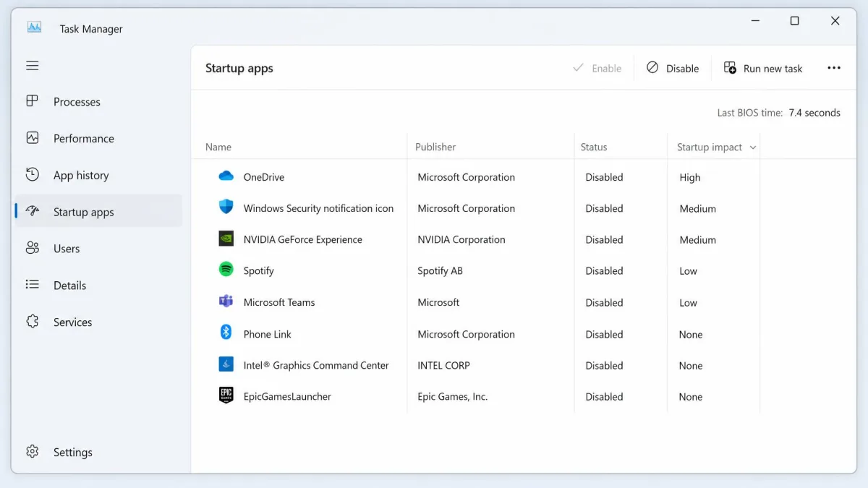Select the Phone Link name text

click(x=268, y=334)
